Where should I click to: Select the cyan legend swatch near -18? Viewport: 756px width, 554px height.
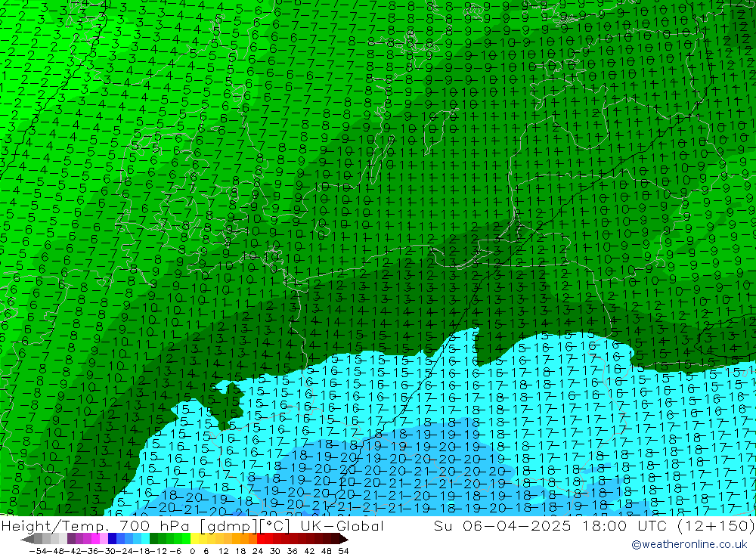pos(145,539)
